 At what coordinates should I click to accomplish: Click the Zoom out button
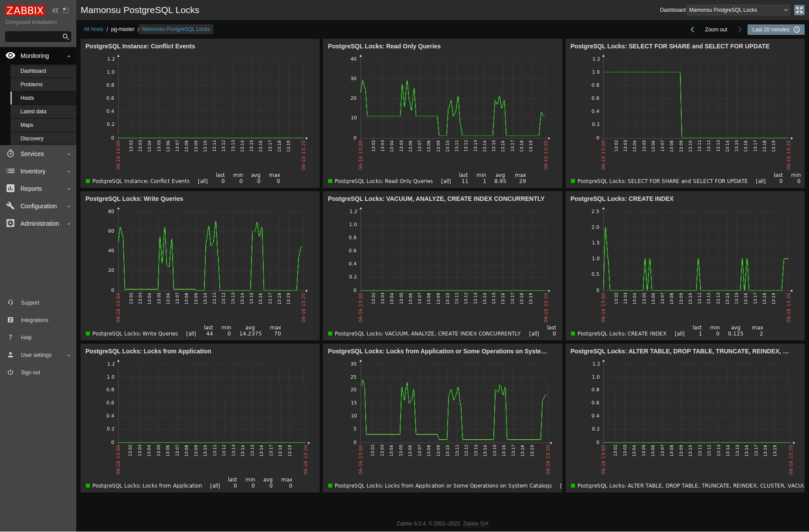point(716,30)
